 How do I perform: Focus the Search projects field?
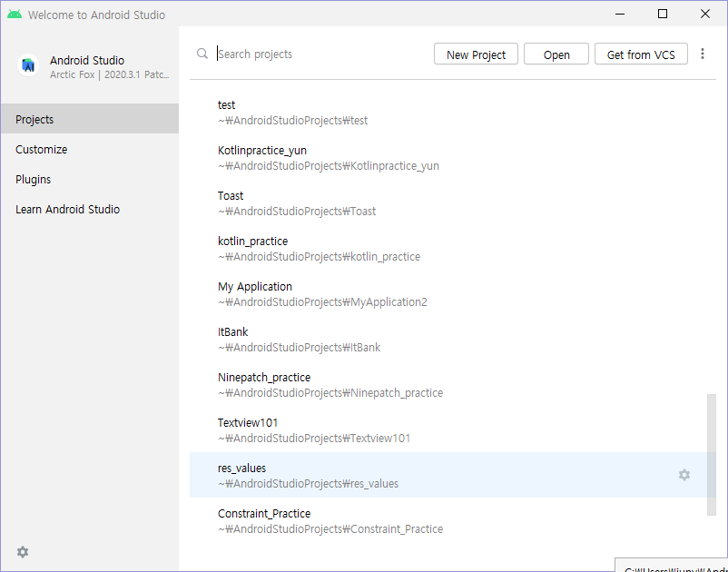(320, 54)
